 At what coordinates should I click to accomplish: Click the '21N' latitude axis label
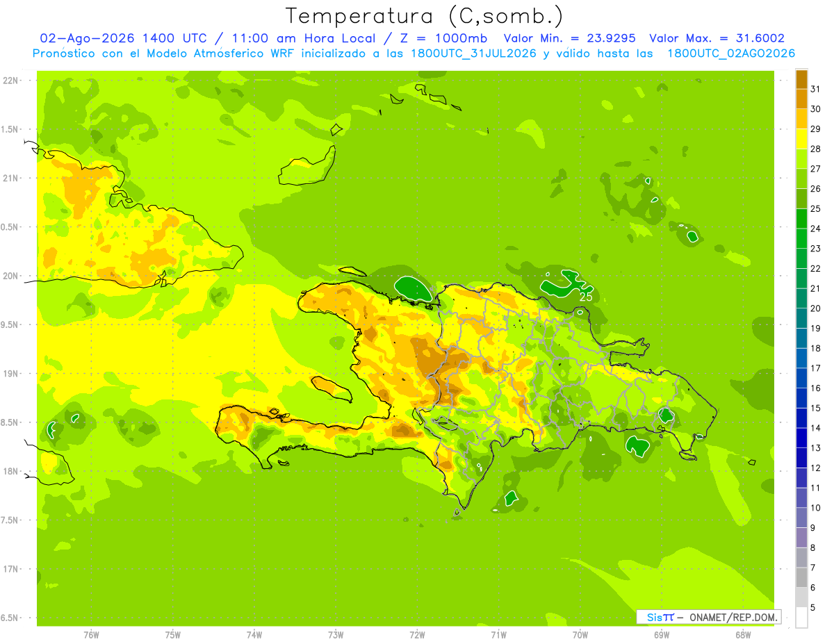[x=11, y=178]
